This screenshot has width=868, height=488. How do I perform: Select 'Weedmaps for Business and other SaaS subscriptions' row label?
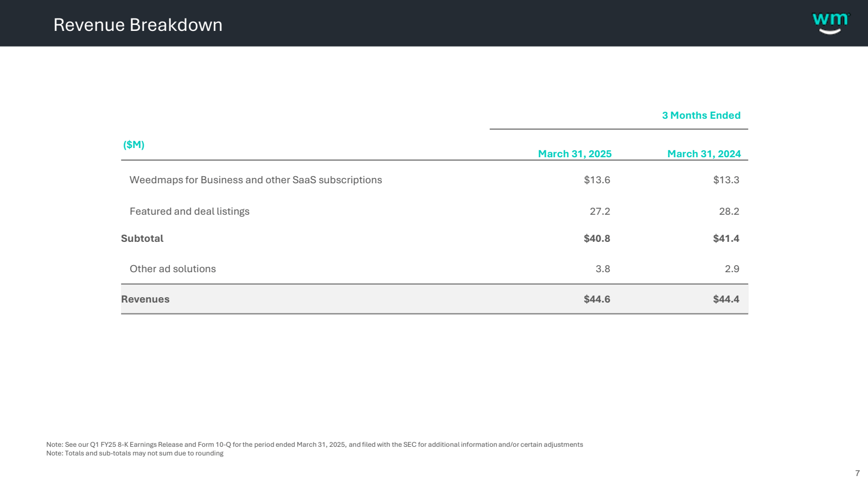point(256,180)
